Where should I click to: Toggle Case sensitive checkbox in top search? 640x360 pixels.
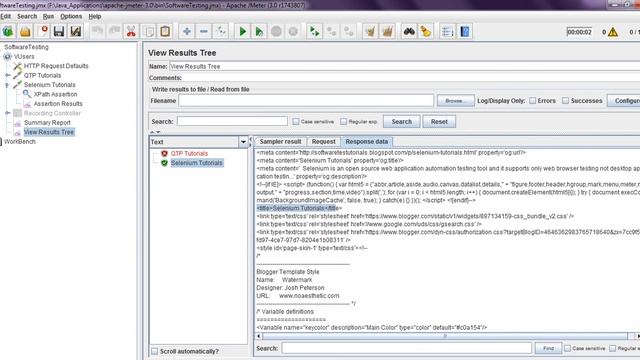296,122
